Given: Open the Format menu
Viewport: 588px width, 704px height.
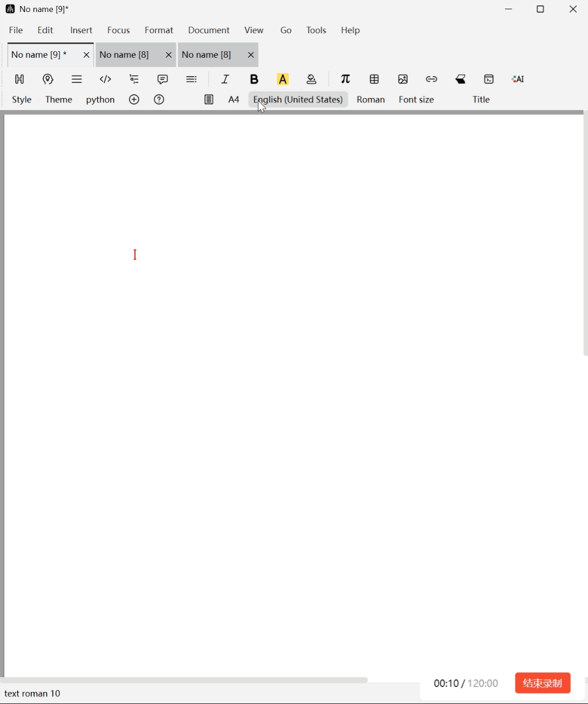Looking at the screenshot, I should pyautogui.click(x=158, y=30).
